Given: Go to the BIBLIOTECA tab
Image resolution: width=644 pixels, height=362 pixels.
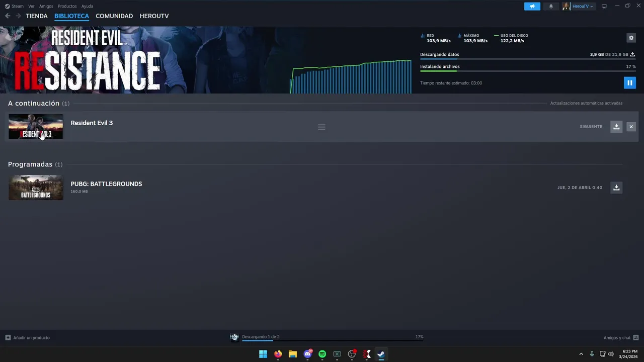Looking at the screenshot, I should (71, 16).
